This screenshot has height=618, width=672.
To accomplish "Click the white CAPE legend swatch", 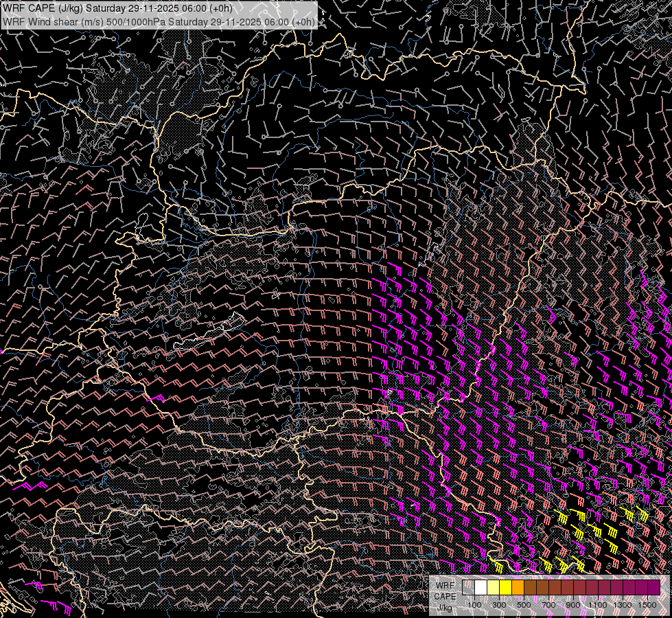I will tap(481, 588).
